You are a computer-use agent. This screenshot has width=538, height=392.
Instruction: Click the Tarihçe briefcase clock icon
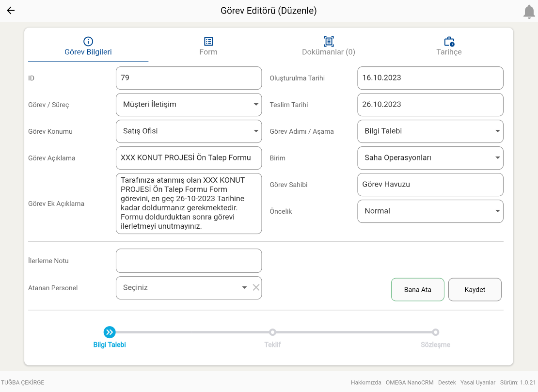449,42
